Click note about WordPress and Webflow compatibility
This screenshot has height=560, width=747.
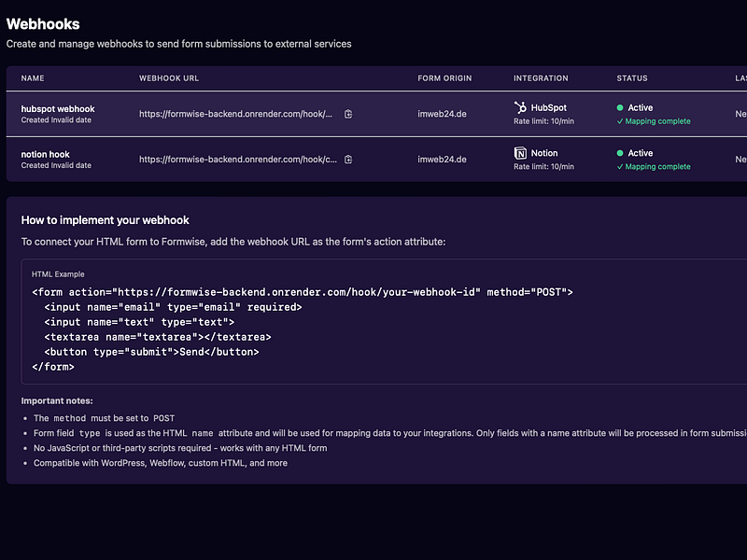[x=161, y=463]
